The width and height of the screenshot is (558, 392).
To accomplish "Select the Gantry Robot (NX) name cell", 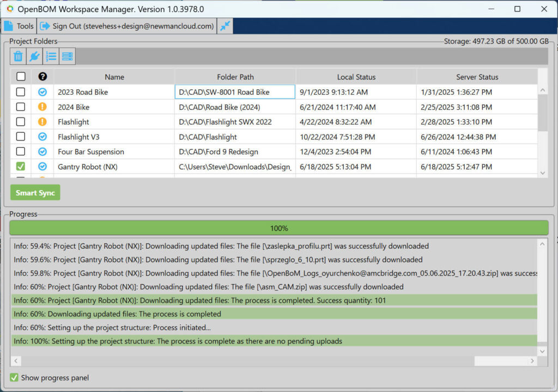I will [114, 167].
